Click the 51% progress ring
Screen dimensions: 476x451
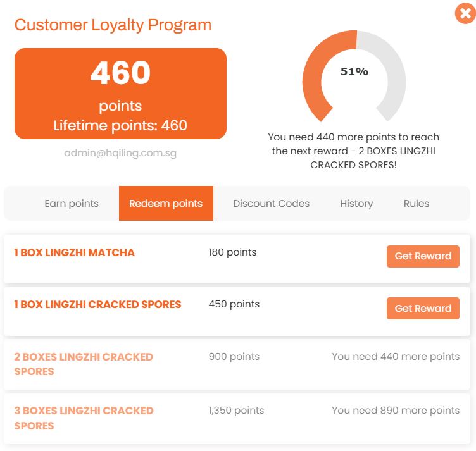coord(354,72)
